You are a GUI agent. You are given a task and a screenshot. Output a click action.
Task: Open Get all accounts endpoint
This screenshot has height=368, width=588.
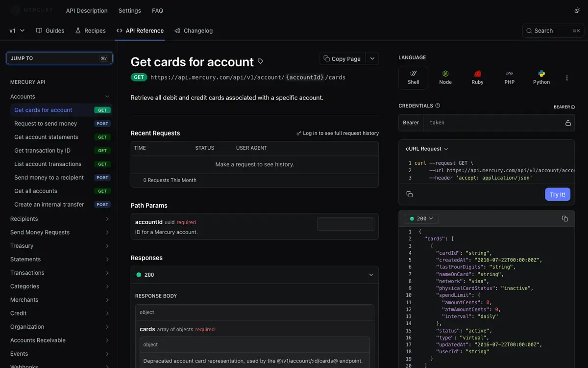coord(62,191)
